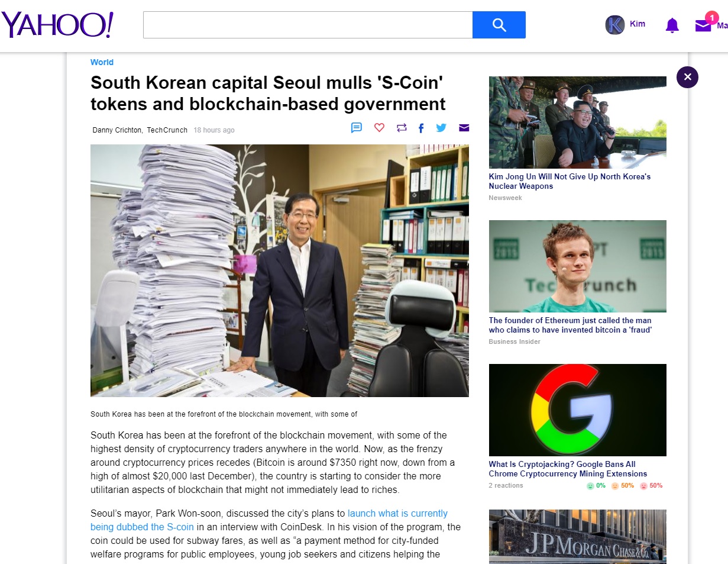Open the 'being dubbed the S-coin' link
Image resolution: width=728 pixels, height=564 pixels.
(x=142, y=527)
